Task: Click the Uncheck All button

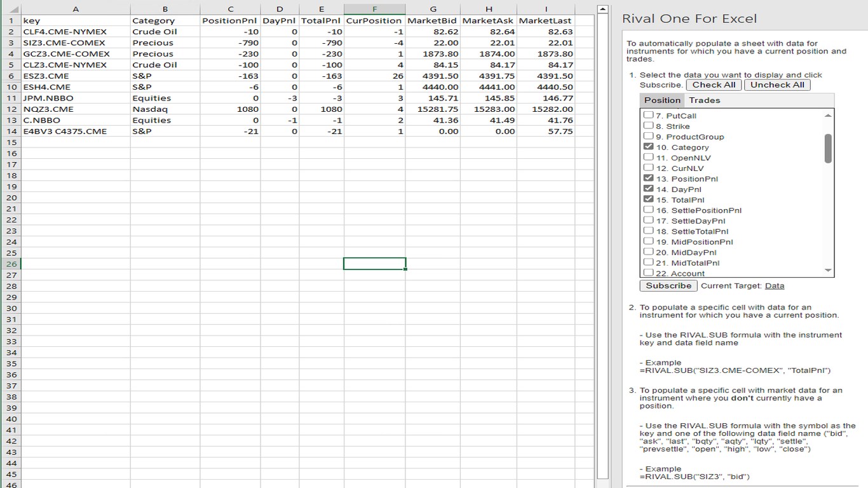Action: point(777,85)
